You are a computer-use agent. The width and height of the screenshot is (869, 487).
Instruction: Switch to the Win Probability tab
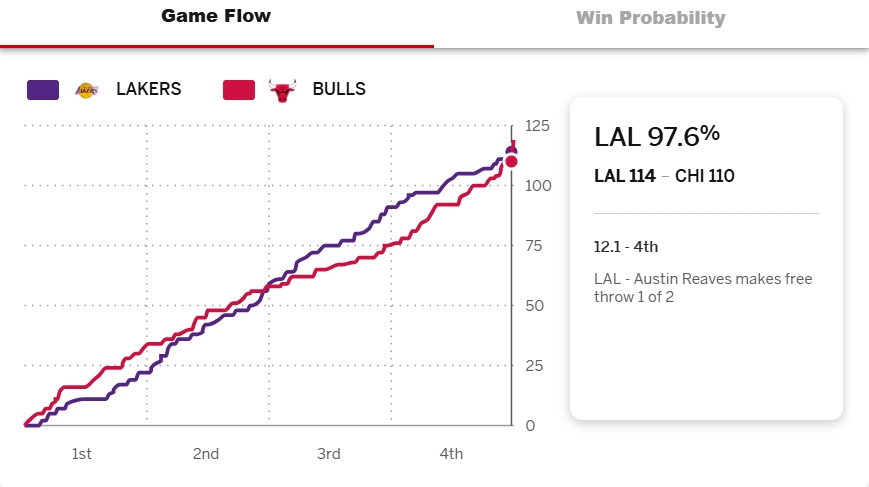(650, 18)
